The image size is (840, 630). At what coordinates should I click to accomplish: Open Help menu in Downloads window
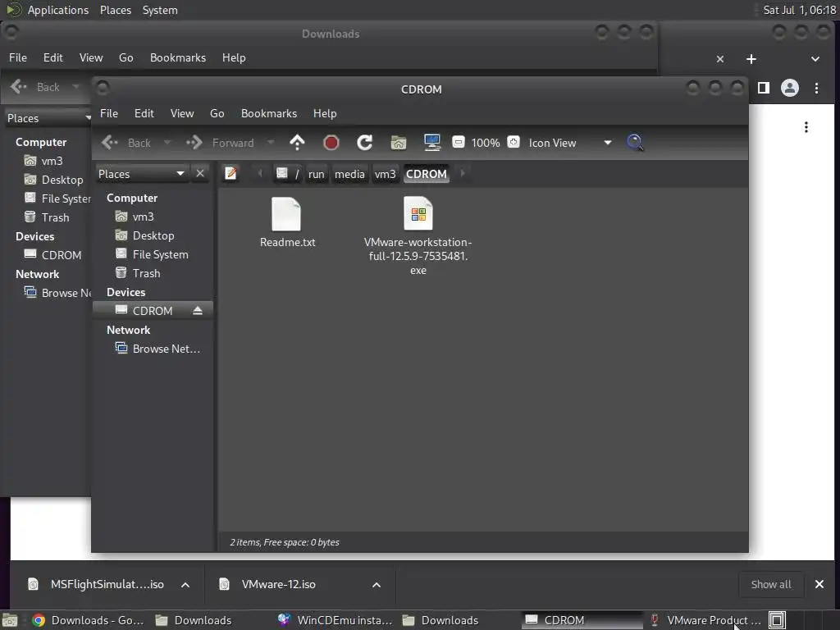point(234,58)
